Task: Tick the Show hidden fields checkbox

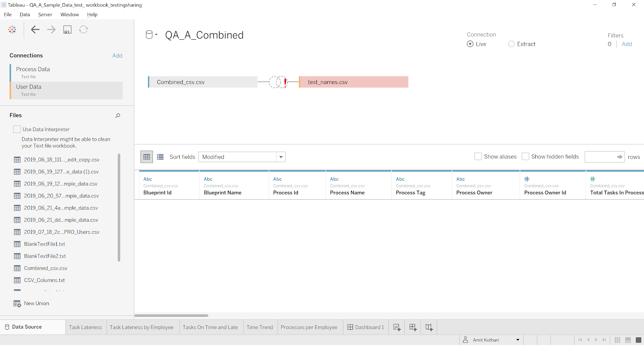Action: click(525, 156)
